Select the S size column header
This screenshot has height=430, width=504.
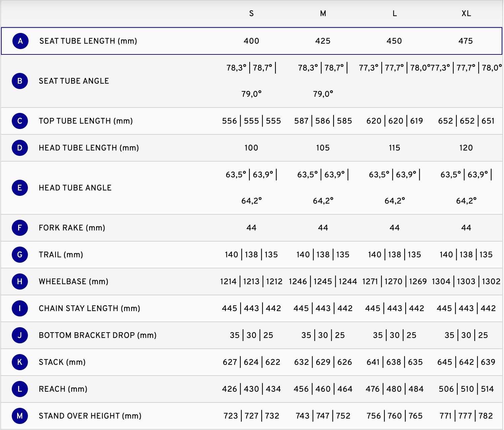click(251, 13)
